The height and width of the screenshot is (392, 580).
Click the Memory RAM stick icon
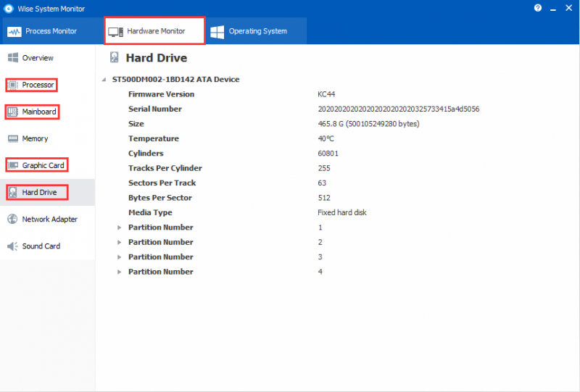click(13, 138)
